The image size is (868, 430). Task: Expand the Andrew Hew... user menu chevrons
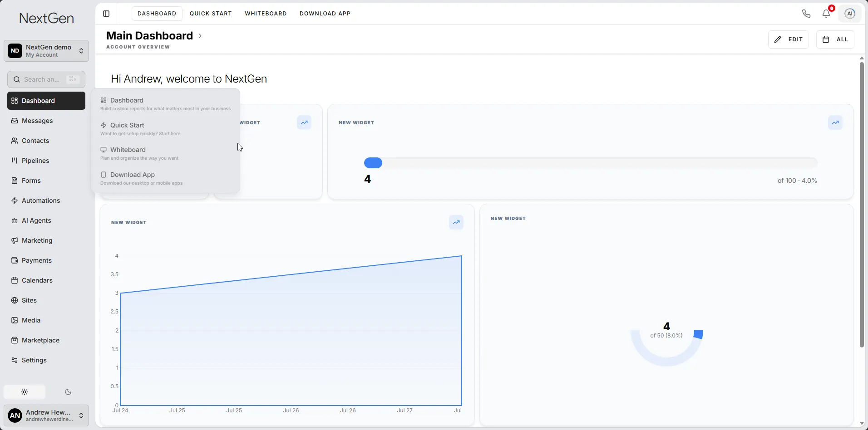click(x=81, y=415)
